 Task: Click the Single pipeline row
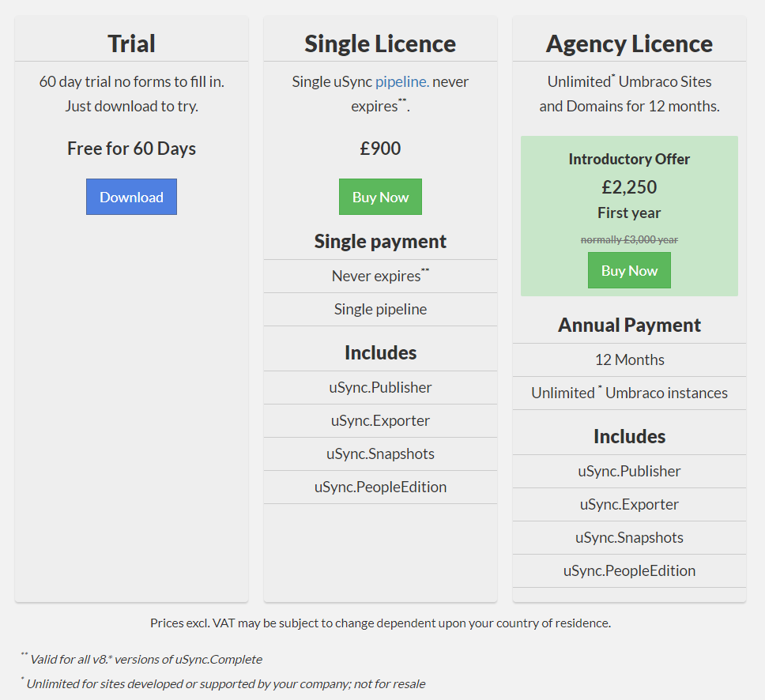[380, 309]
